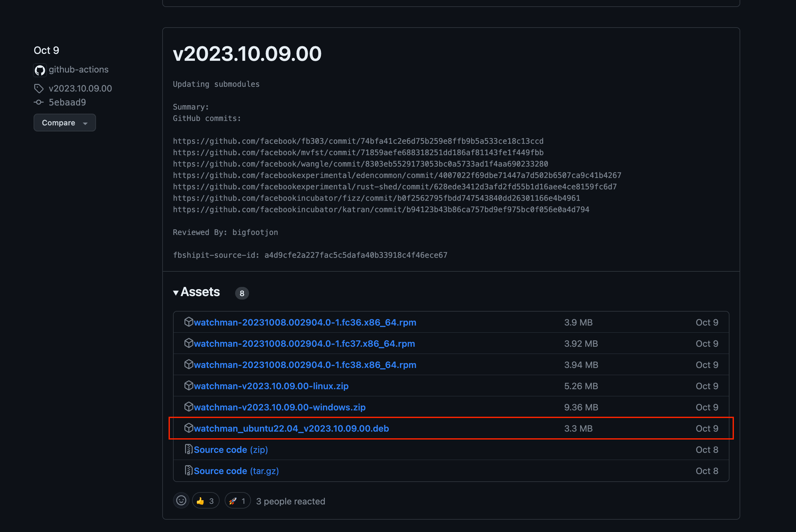Click the '3 people reacted' text
796x532 pixels.
(291, 501)
